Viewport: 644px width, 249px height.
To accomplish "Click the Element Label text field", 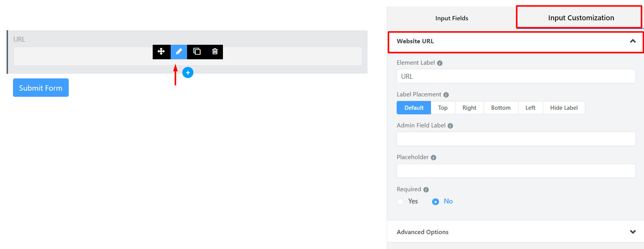I will point(516,76).
